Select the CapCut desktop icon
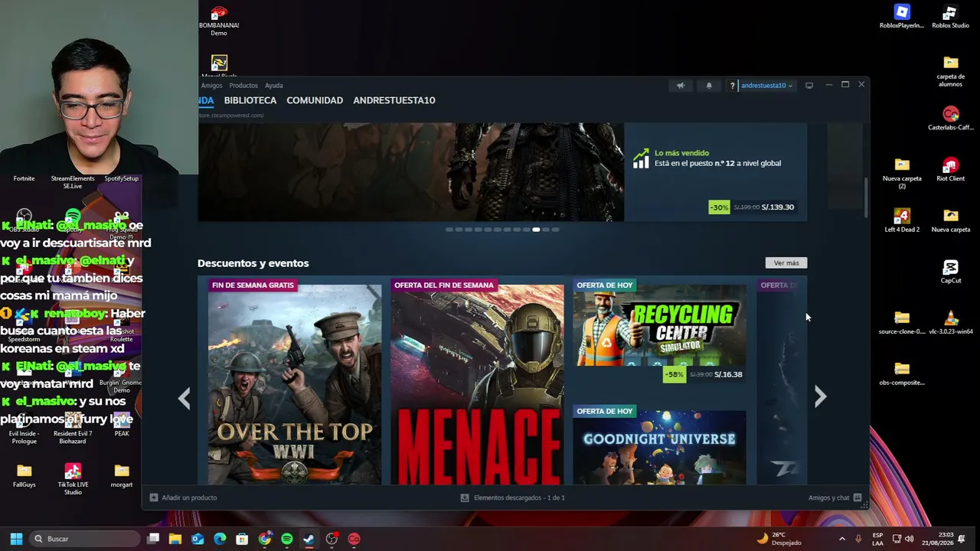Image resolution: width=980 pixels, height=551 pixels. [950, 272]
